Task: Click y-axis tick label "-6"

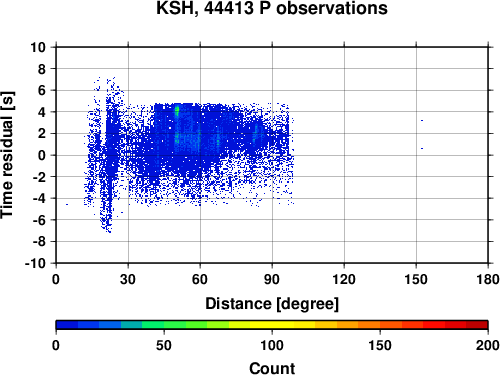Action: [x=39, y=220]
